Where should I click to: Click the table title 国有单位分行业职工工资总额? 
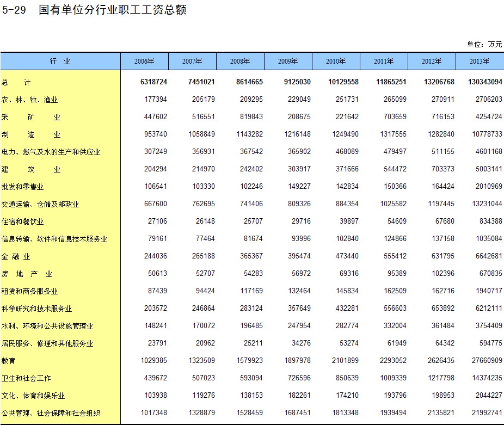click(x=113, y=10)
